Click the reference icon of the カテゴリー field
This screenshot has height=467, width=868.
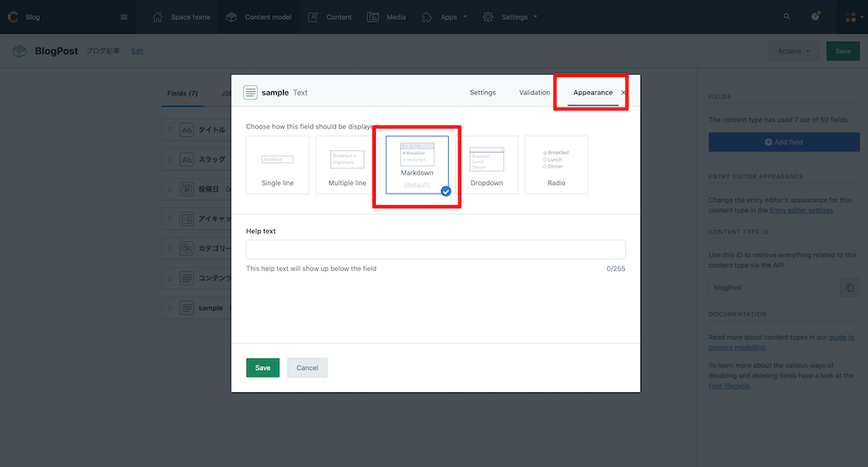pyautogui.click(x=187, y=248)
